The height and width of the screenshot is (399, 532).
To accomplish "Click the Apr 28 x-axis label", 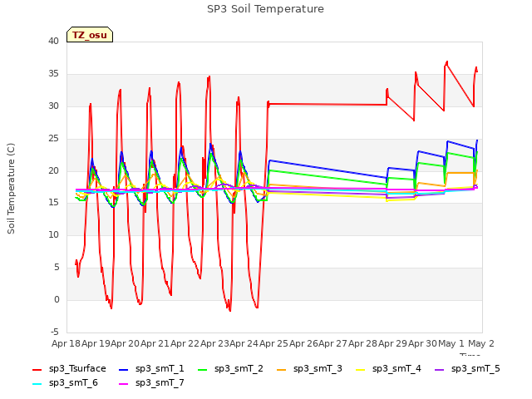I will click(x=362, y=343).
